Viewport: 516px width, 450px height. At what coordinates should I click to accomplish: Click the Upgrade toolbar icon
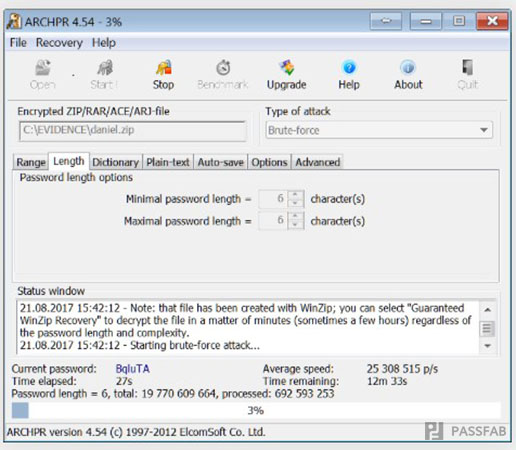click(x=287, y=68)
